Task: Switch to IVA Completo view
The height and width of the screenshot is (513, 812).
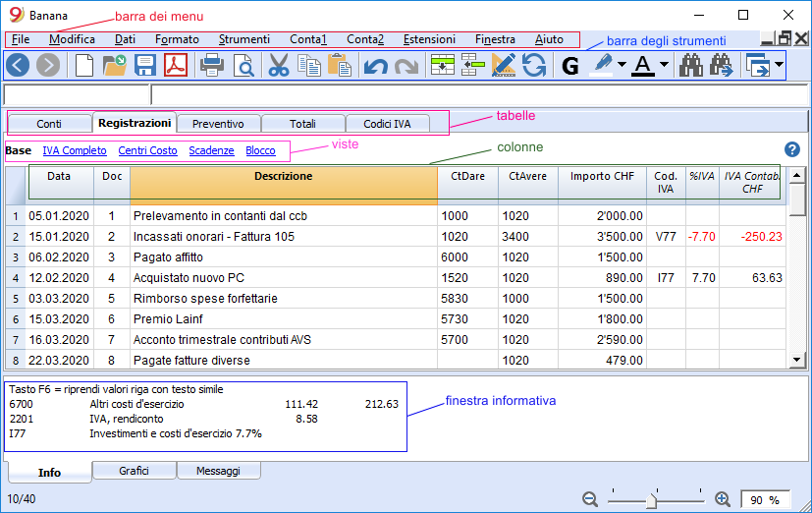Action: point(75,150)
